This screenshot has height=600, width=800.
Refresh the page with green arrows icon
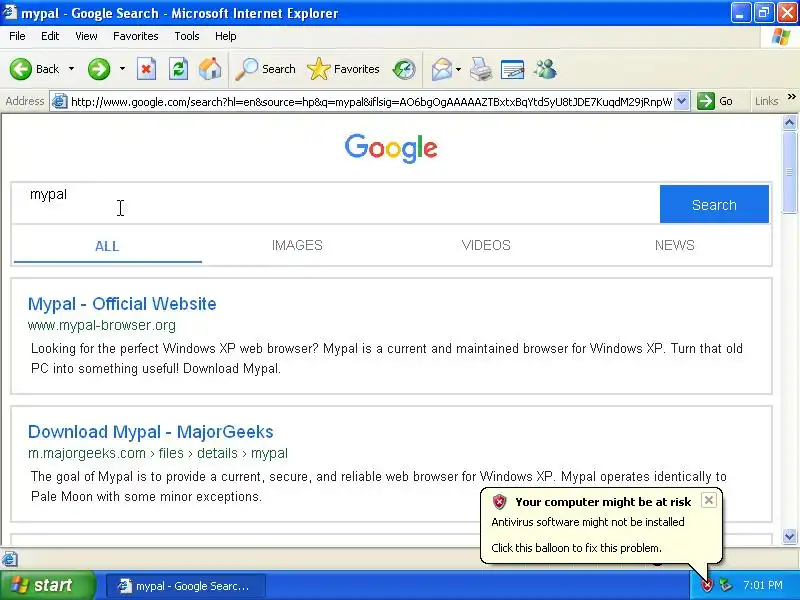pyautogui.click(x=179, y=69)
